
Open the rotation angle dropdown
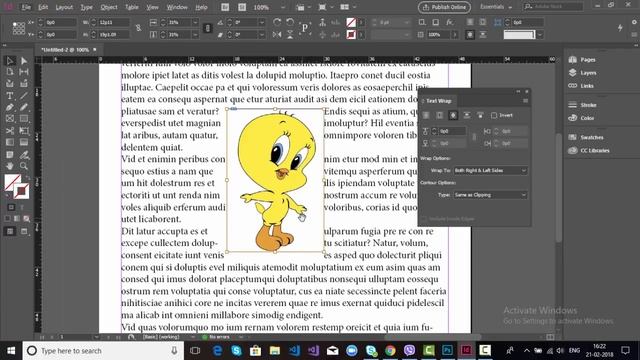[262, 22]
